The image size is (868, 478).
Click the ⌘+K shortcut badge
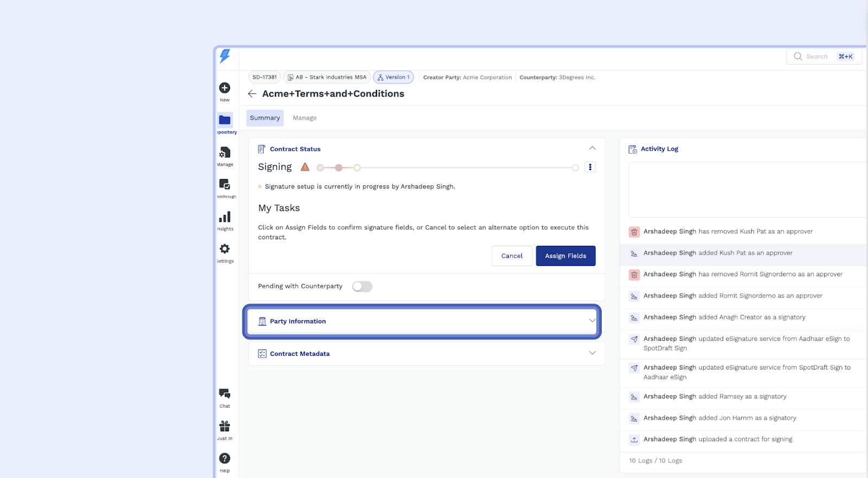(x=846, y=56)
